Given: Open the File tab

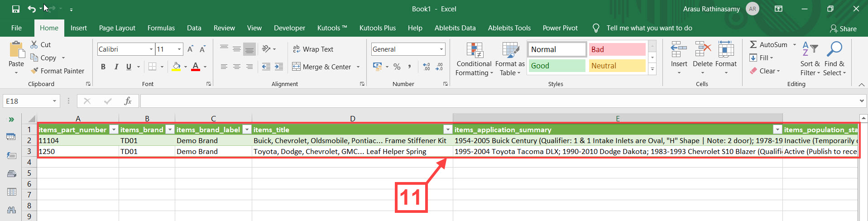Looking at the screenshot, I should pyautogui.click(x=16, y=28).
